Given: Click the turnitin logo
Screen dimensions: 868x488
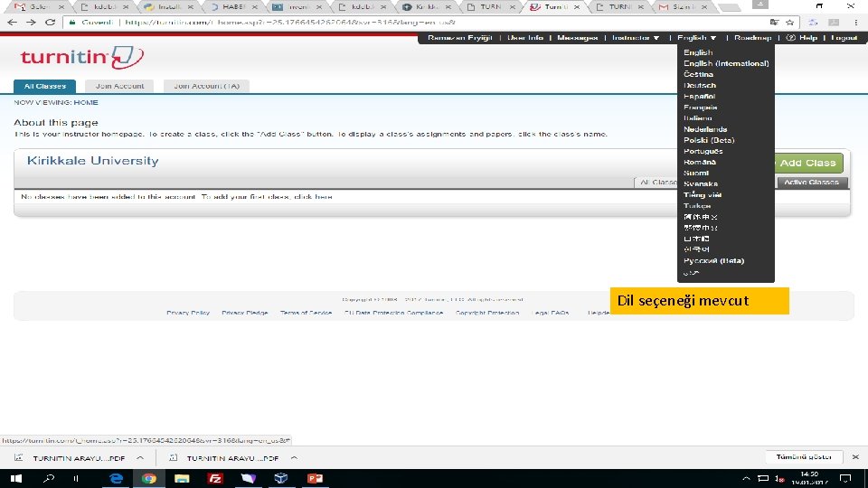Looking at the screenshot, I should pyautogui.click(x=82, y=57).
